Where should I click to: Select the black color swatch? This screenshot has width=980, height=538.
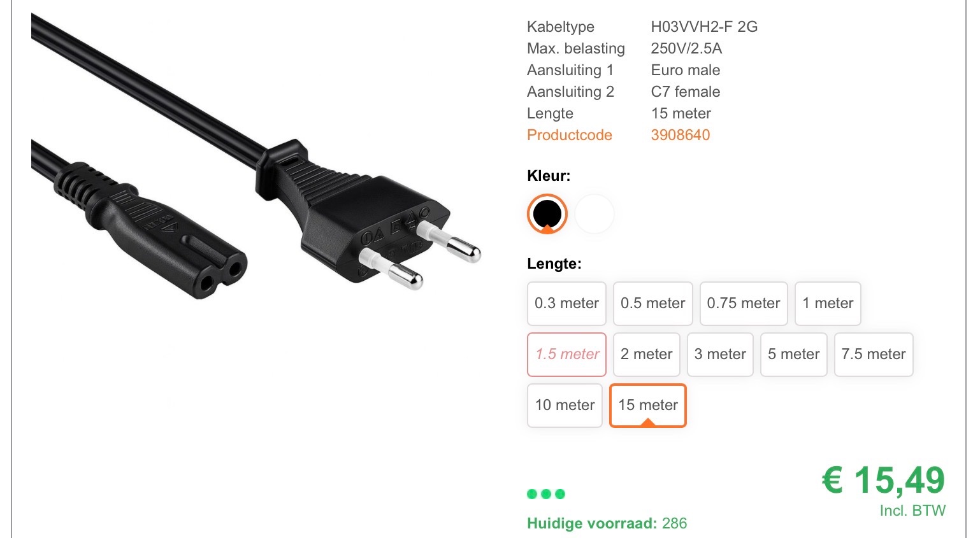pyautogui.click(x=547, y=214)
